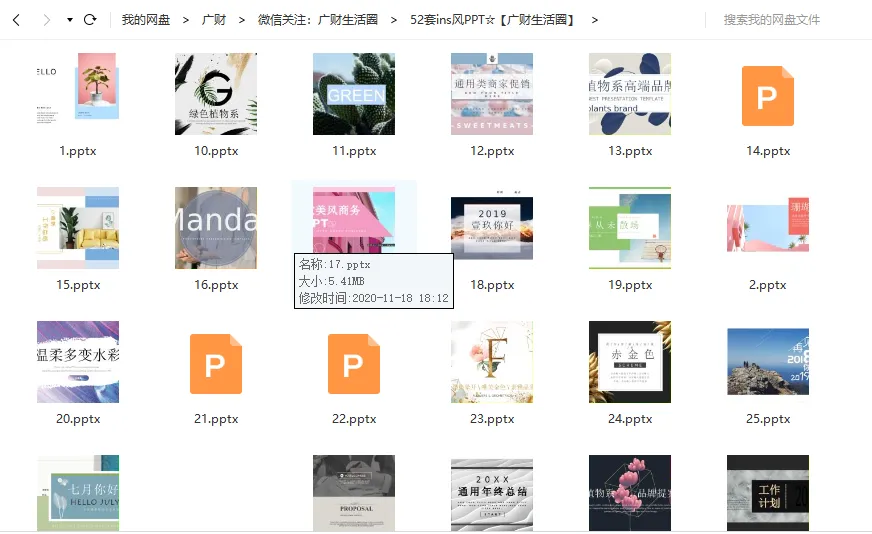This screenshot has width=872, height=534.
Task: Refresh the folder contents
Action: [x=90, y=20]
